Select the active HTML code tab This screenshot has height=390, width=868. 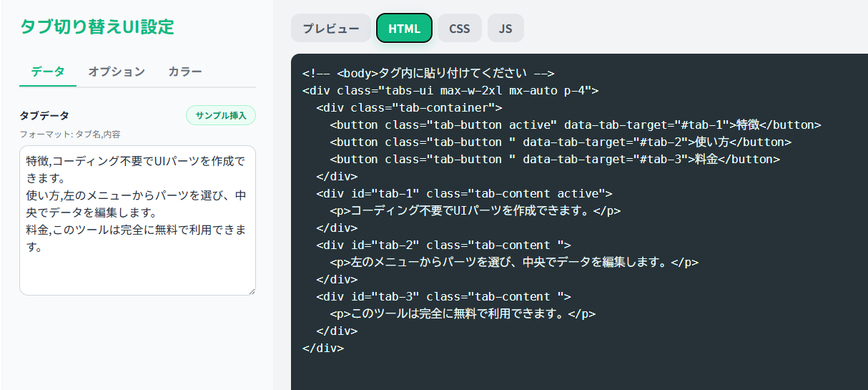pyautogui.click(x=404, y=29)
